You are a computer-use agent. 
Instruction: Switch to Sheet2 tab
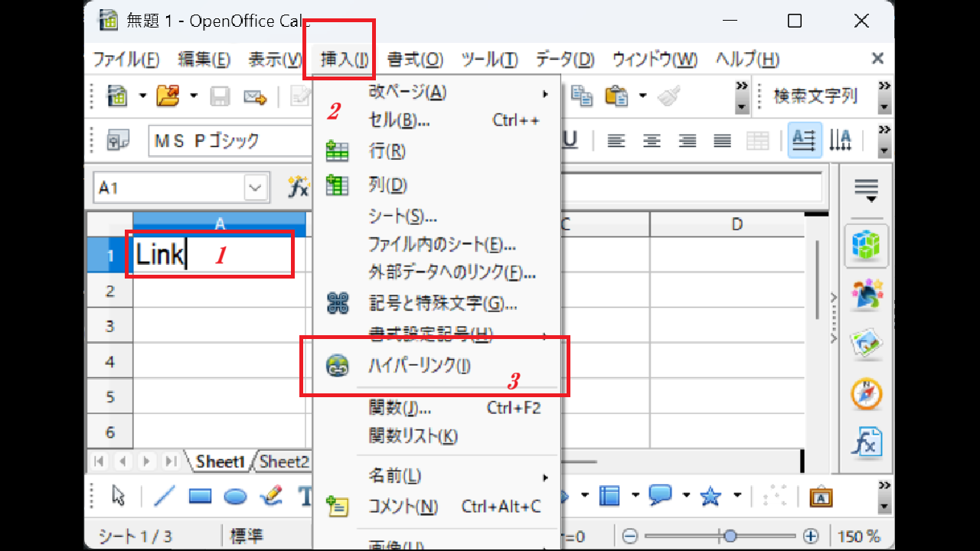click(x=283, y=461)
